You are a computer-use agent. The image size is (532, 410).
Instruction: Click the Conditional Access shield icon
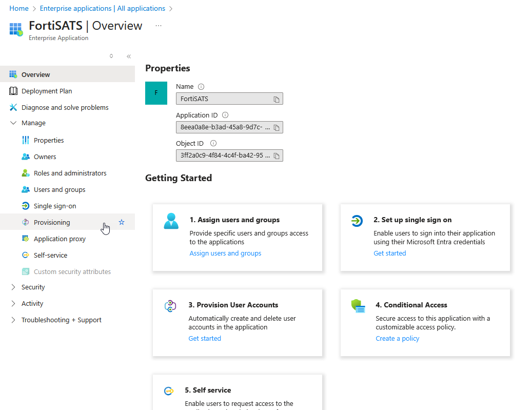[358, 306]
